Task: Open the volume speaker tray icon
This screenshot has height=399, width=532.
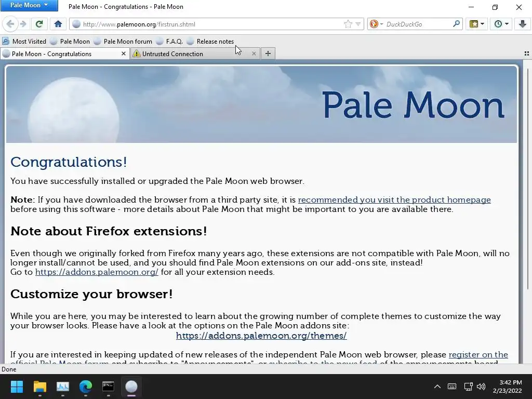Action: (481, 387)
